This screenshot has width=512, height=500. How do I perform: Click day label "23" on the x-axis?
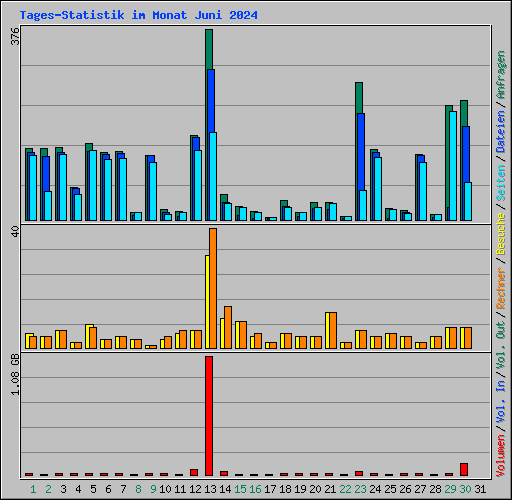click(360, 489)
